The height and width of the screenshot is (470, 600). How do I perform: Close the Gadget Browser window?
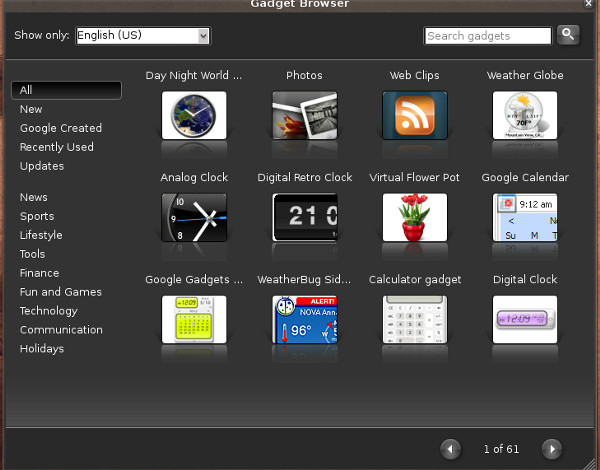589,4
